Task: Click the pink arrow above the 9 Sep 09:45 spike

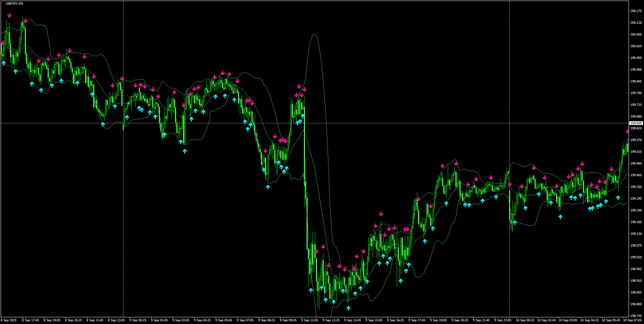Action: tap(299, 86)
